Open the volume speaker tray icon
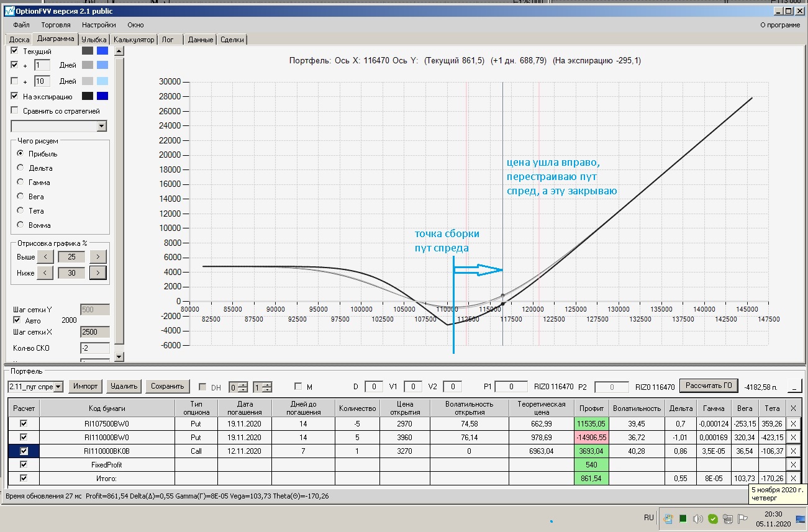 (x=698, y=518)
